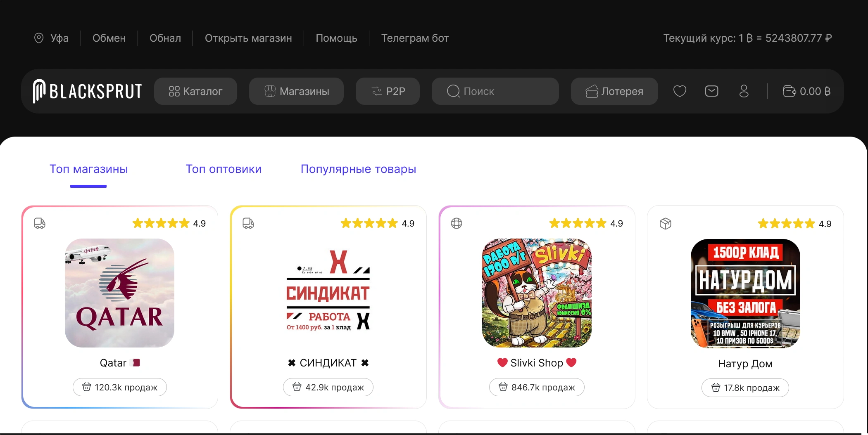Click the globe icon on Slivki Shop card
The width and height of the screenshot is (868, 435).
coord(457,223)
